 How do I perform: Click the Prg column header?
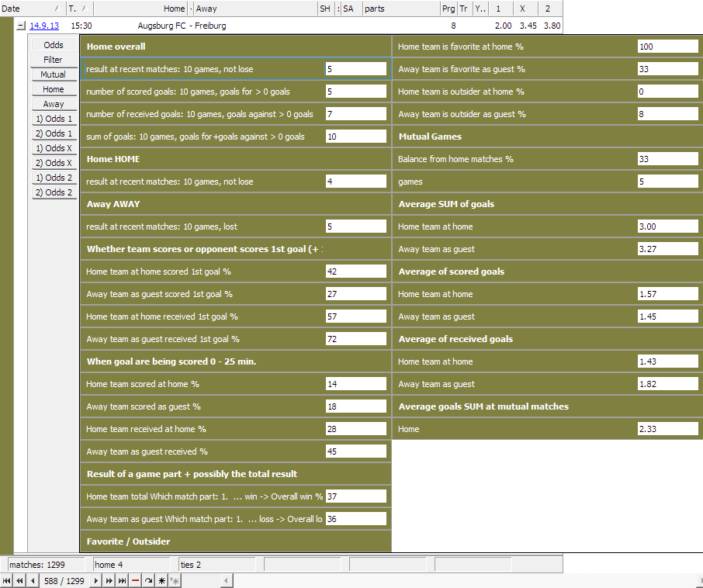[x=448, y=9]
